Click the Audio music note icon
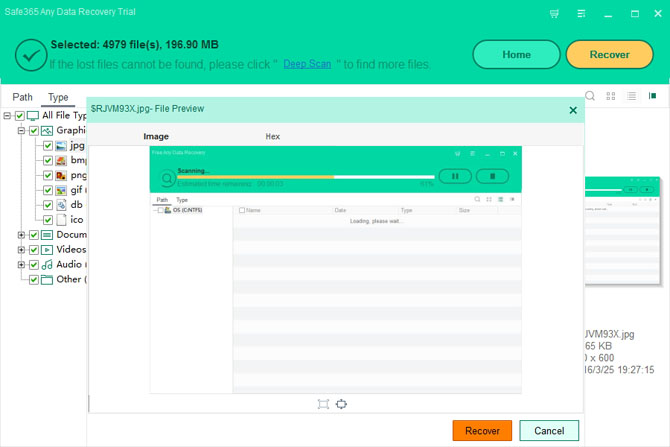Image resolution: width=670 pixels, height=447 pixels. point(47,265)
